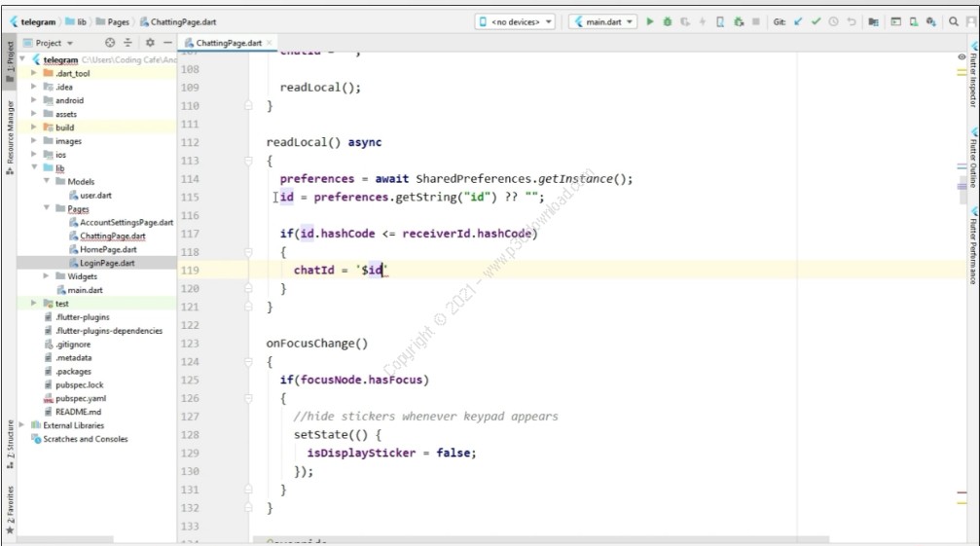Close the ChattingPage.dart editor tab
The height and width of the screenshot is (546, 980).
click(270, 43)
